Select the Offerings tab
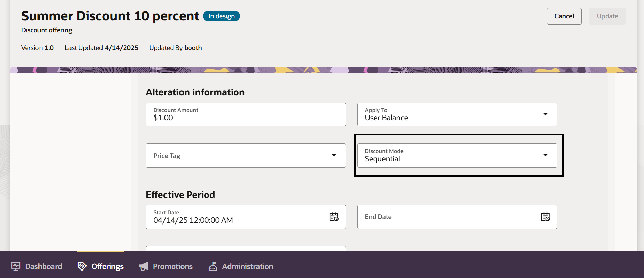Image resolution: width=644 pixels, height=278 pixels. point(107,266)
